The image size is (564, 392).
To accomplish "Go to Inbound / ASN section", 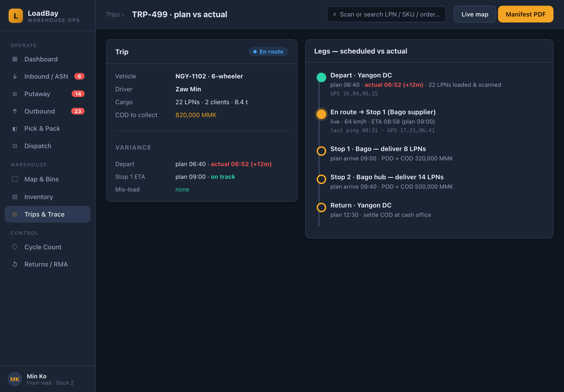I will (x=48, y=76).
